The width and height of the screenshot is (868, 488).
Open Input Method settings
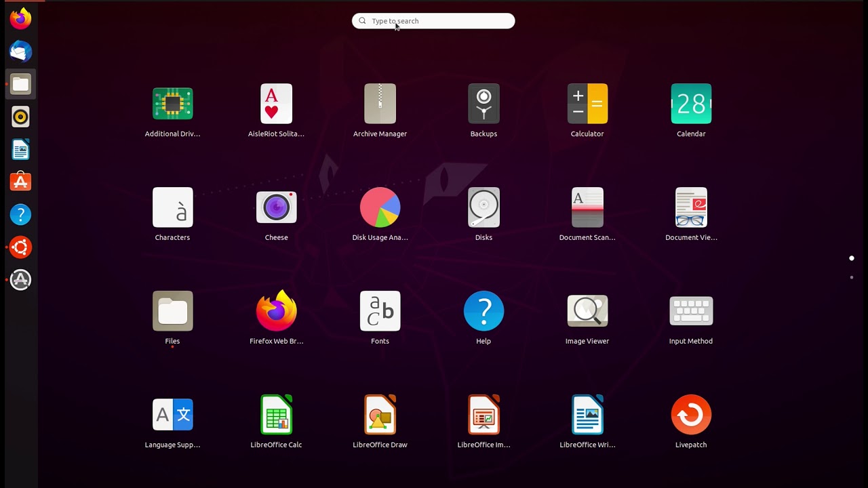pos(691,312)
